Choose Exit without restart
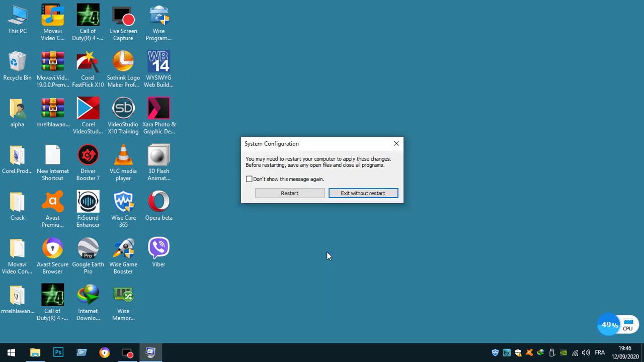 click(x=363, y=193)
